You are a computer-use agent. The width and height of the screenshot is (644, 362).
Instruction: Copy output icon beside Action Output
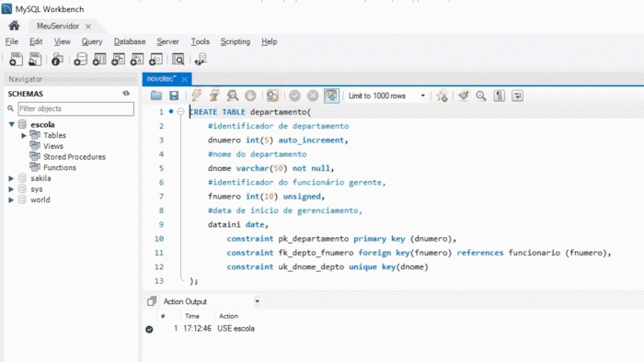coord(152,301)
